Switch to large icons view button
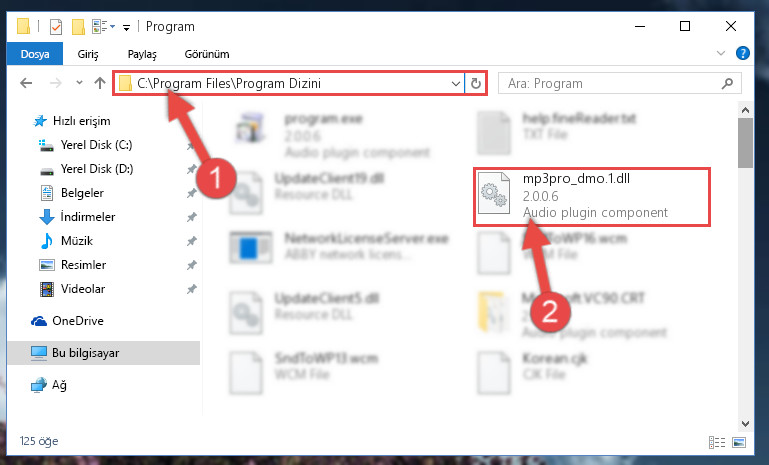Screen dimensions: 769x465 tap(739, 442)
